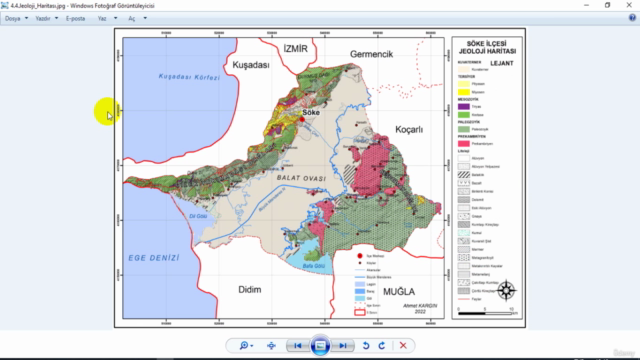Click the Didim label on the map

(x=250, y=289)
